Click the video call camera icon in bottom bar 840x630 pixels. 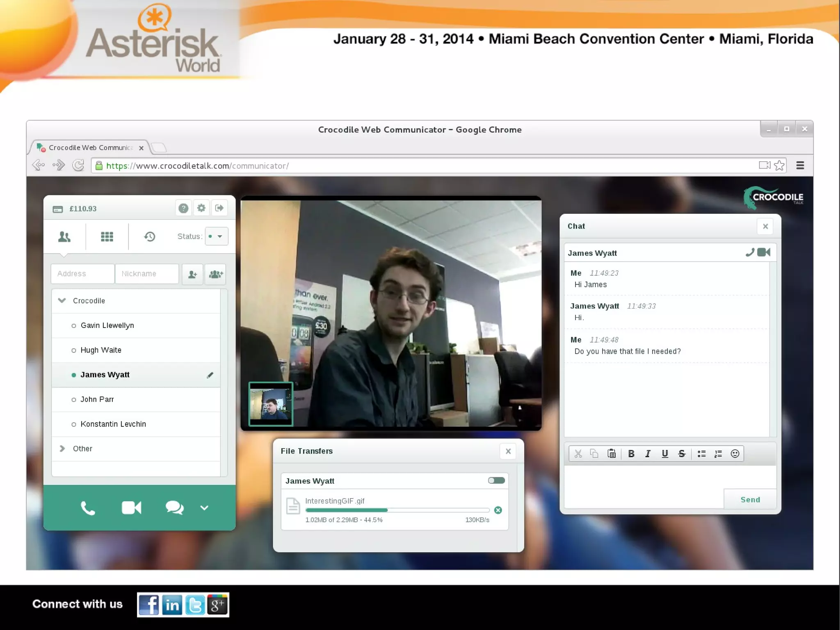[x=131, y=508]
